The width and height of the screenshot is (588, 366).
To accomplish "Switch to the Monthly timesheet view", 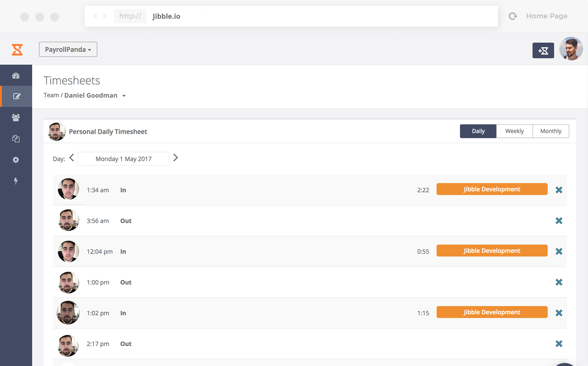I will [550, 131].
